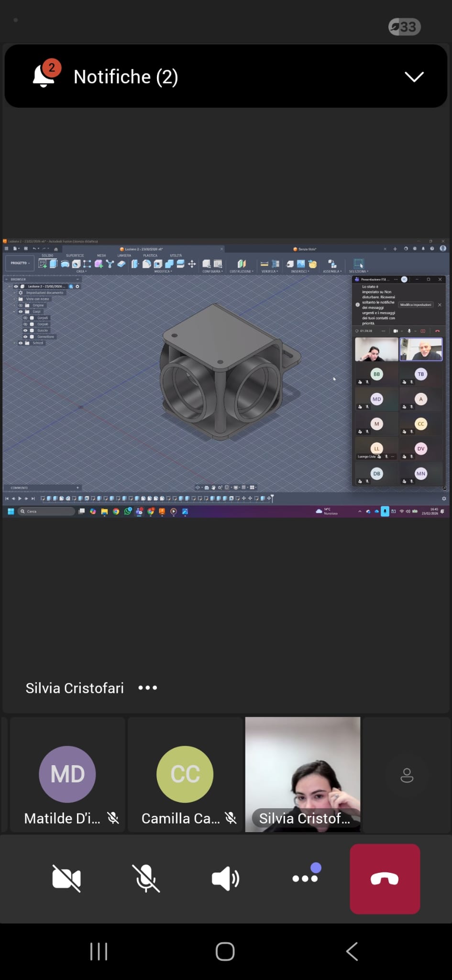Toggle the speaker audio output

click(x=225, y=879)
